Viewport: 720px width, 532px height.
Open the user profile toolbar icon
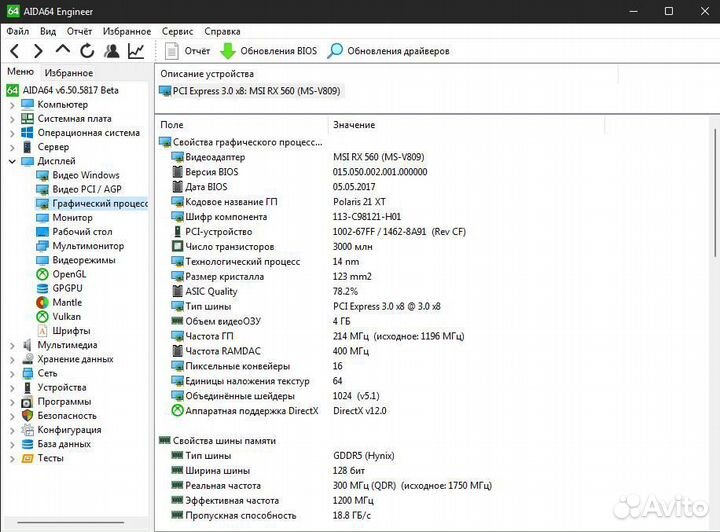(x=112, y=51)
